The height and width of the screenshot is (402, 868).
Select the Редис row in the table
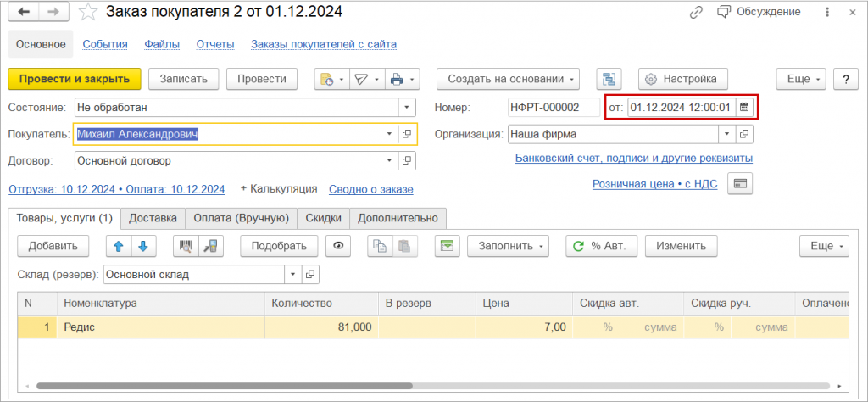tap(161, 327)
